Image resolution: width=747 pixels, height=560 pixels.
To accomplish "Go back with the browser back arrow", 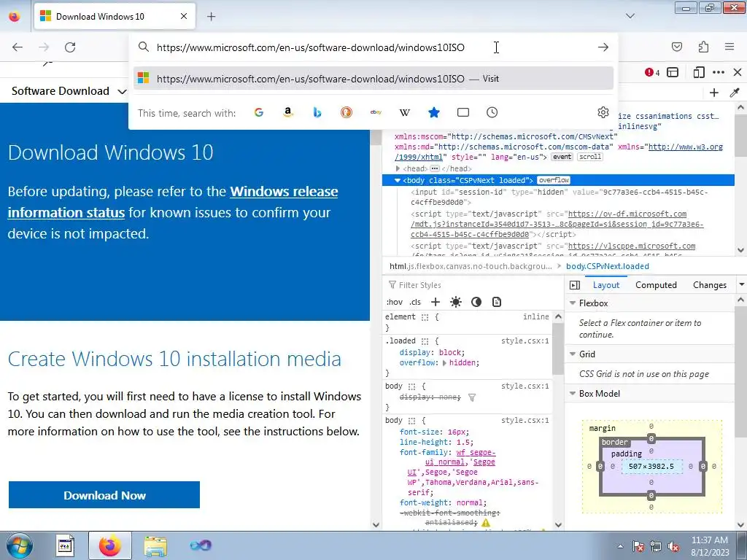I will (18, 47).
